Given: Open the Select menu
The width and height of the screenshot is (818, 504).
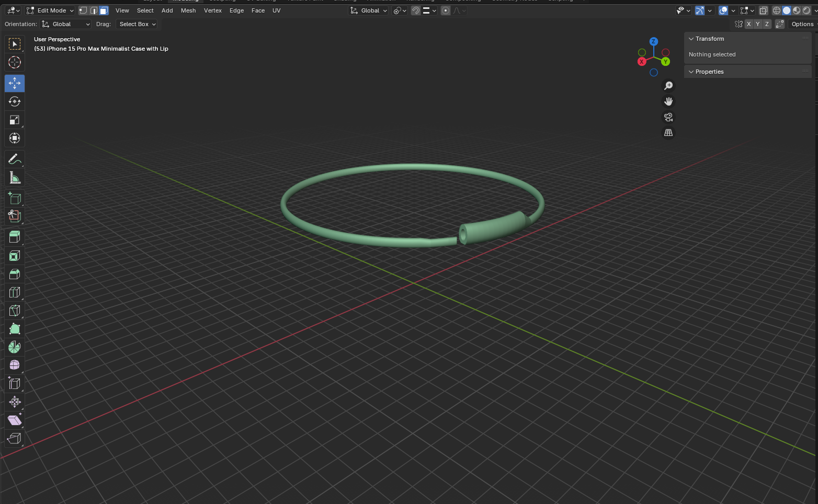Looking at the screenshot, I should (x=145, y=10).
